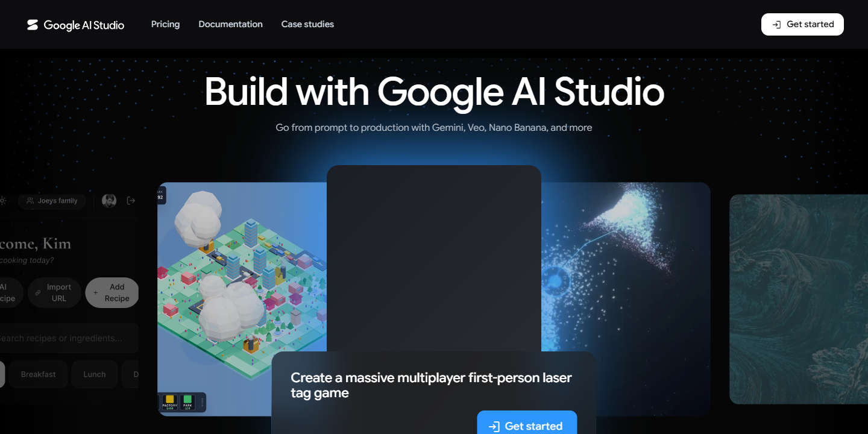Click the user avatar in the recipe app

coord(109,201)
